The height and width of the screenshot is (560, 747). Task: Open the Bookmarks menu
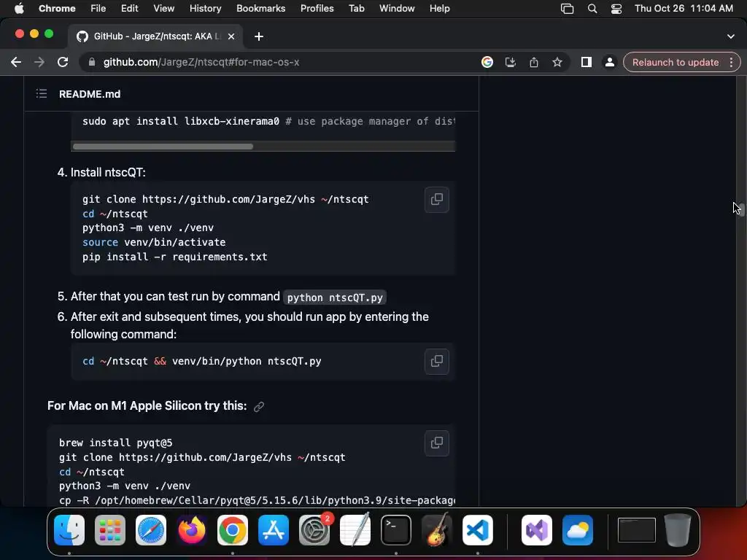point(260,8)
